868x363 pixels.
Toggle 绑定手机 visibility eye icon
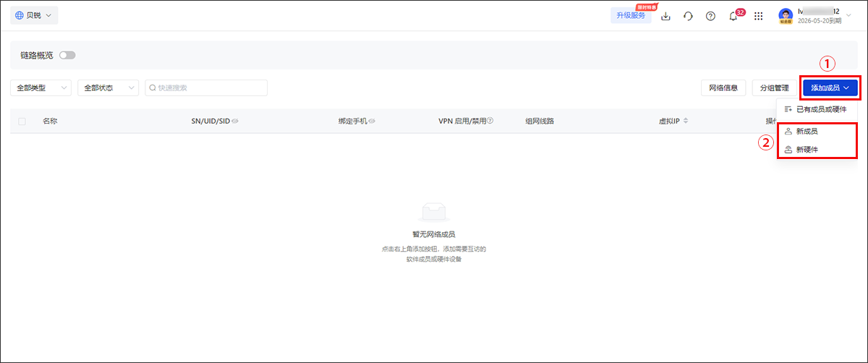pyautogui.click(x=372, y=121)
